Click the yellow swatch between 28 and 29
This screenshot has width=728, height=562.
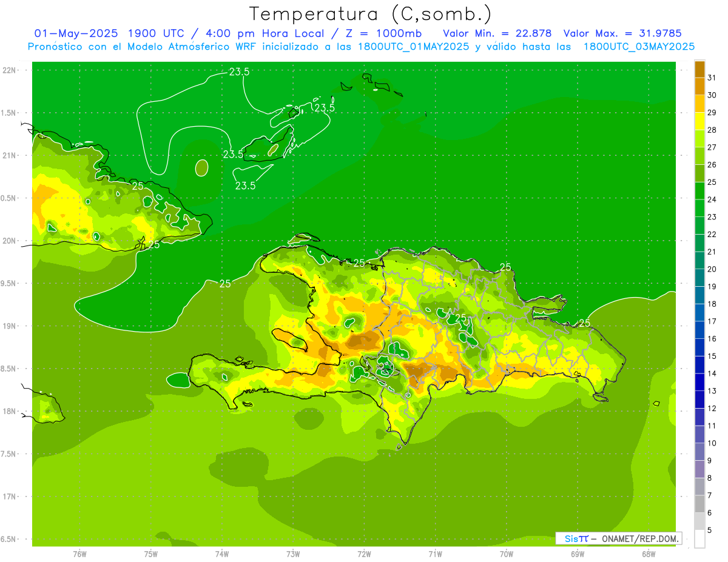(699, 121)
